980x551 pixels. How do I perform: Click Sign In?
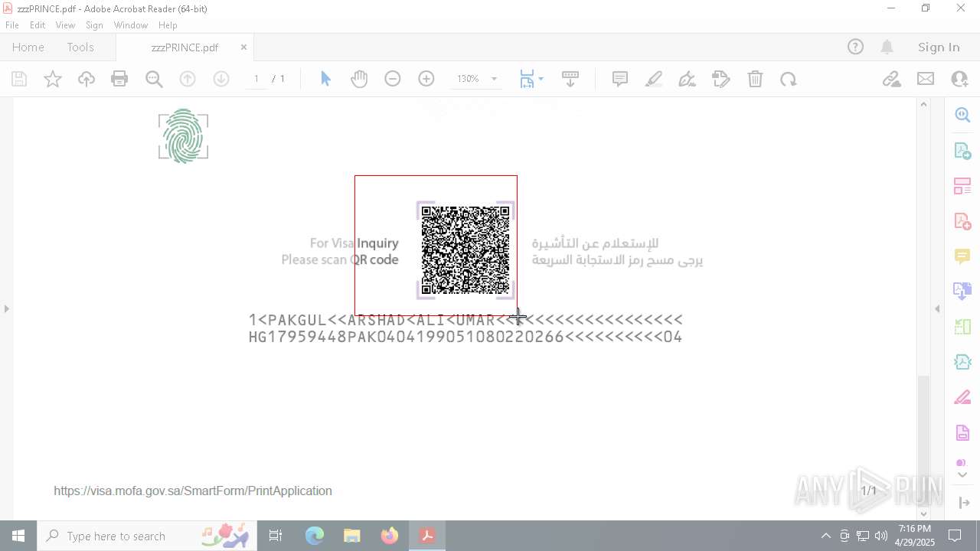coord(939,47)
